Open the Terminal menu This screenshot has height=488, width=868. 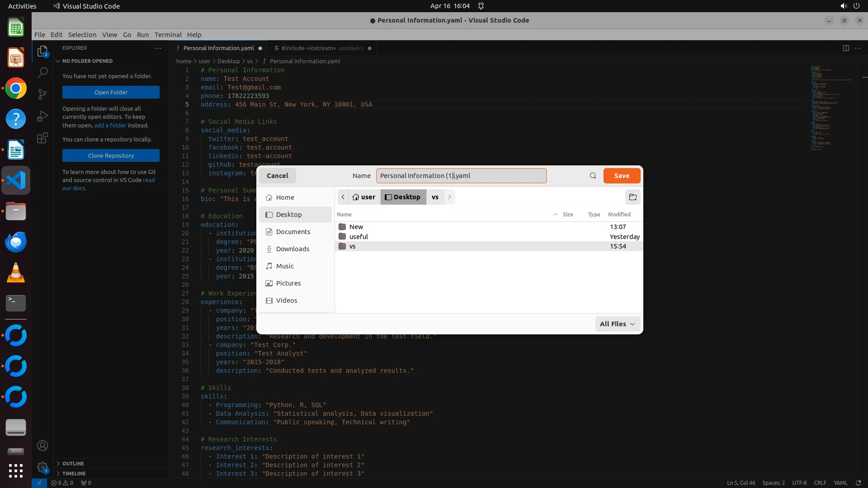168,35
